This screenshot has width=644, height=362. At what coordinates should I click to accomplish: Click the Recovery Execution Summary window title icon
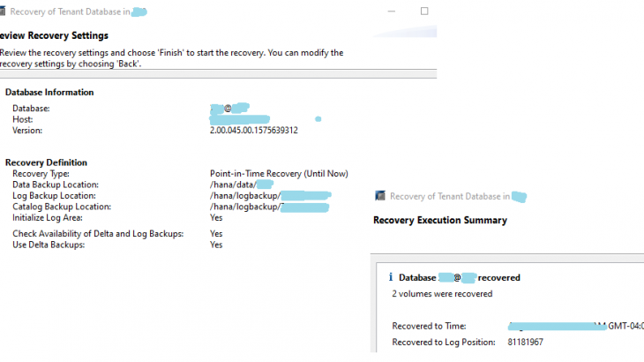[379, 196]
